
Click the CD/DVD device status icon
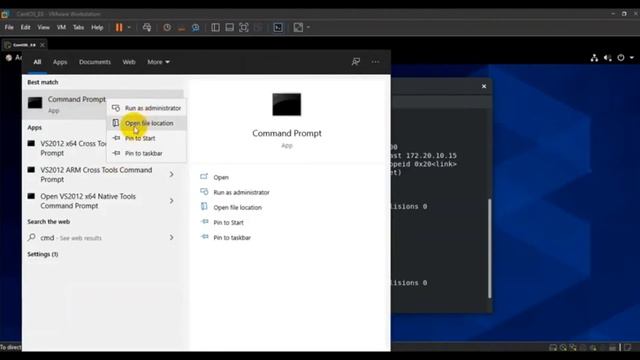[x=563, y=347]
